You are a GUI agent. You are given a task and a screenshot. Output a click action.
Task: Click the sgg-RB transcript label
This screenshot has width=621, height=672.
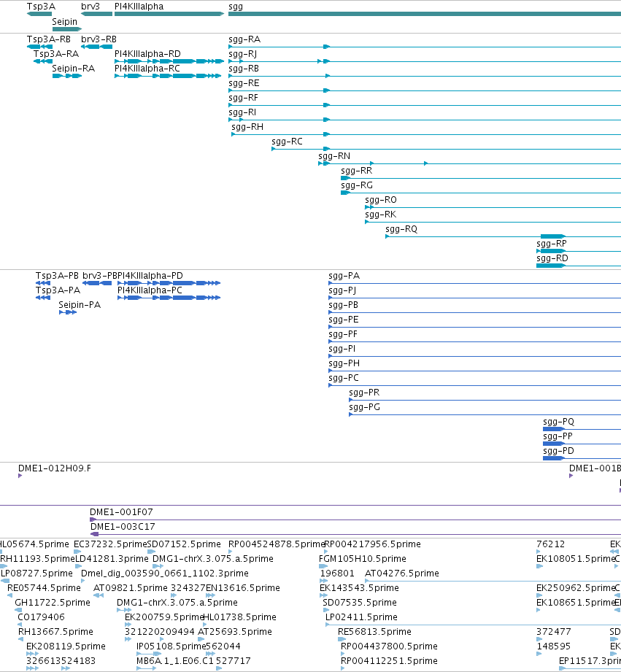tap(244, 69)
